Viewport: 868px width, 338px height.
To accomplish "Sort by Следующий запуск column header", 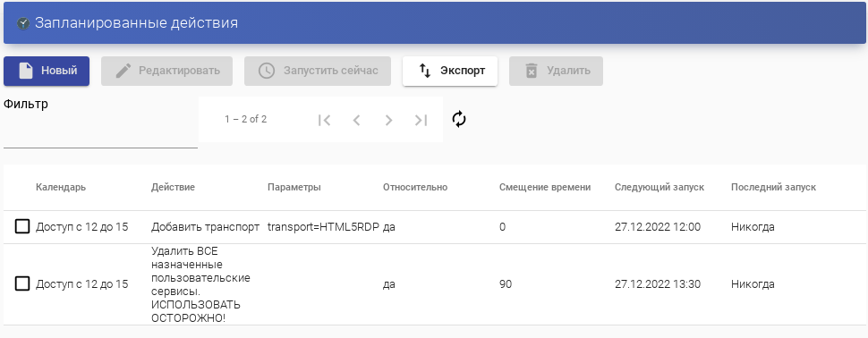I will pos(660,187).
